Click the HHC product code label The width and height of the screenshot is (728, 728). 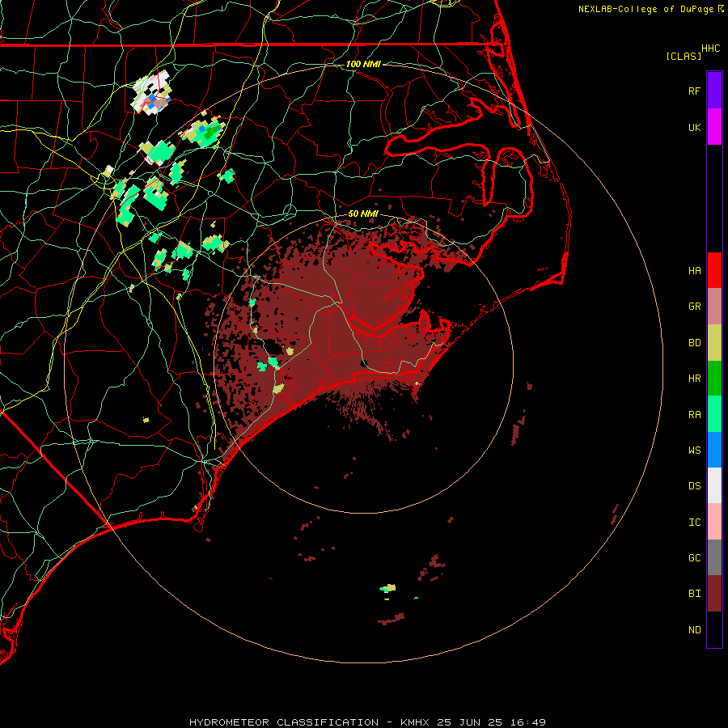click(710, 49)
